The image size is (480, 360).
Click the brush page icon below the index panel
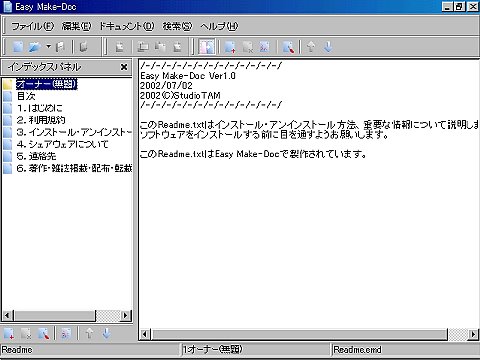tap(44, 333)
